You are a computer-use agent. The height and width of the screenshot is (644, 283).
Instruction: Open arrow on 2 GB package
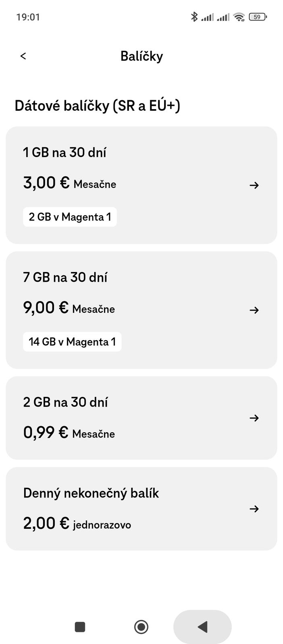(254, 418)
